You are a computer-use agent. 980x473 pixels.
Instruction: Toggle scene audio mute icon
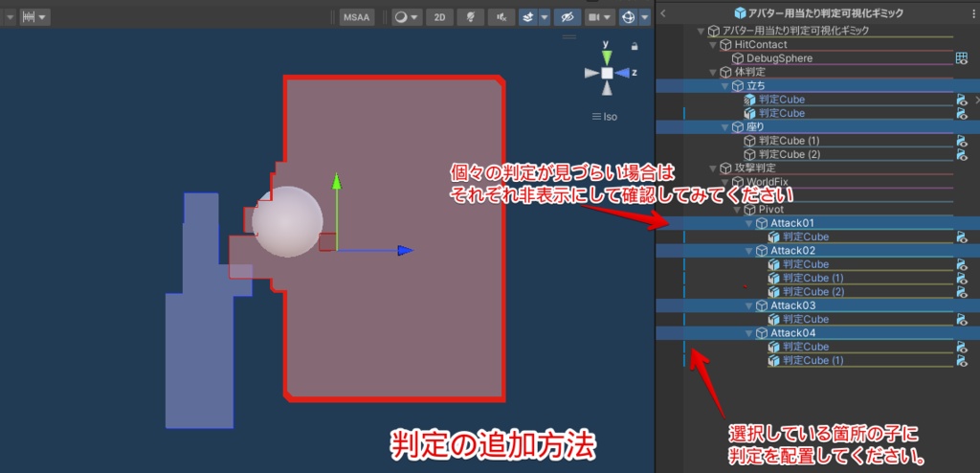(501, 17)
